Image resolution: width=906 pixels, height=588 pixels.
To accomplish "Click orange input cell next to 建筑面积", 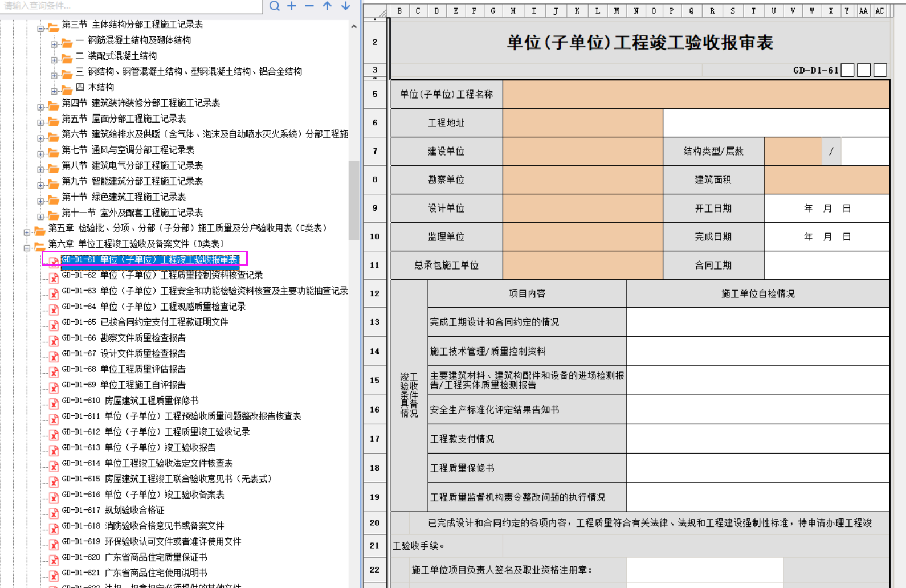I will [827, 179].
